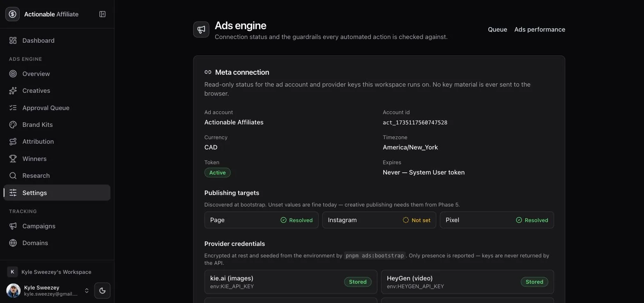Viewport: 644px width, 303px height.
Task: Open the Research page
Action: [x=57, y=175]
